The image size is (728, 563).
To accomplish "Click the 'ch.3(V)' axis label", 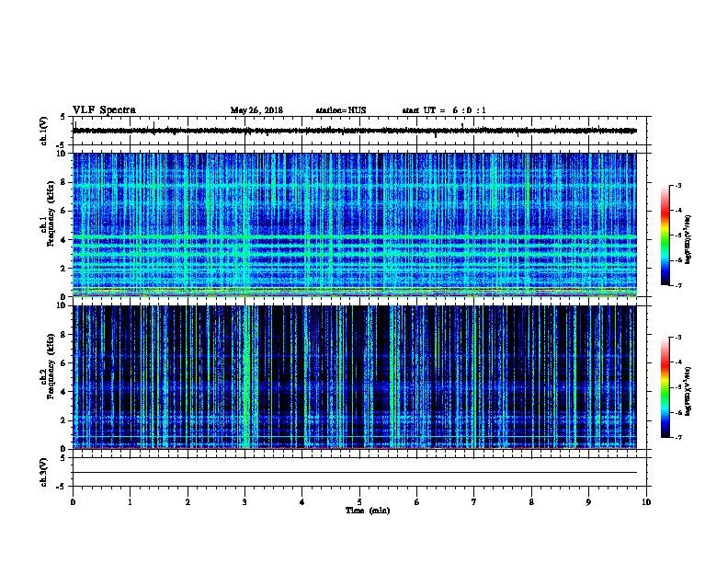I will click(x=44, y=472).
